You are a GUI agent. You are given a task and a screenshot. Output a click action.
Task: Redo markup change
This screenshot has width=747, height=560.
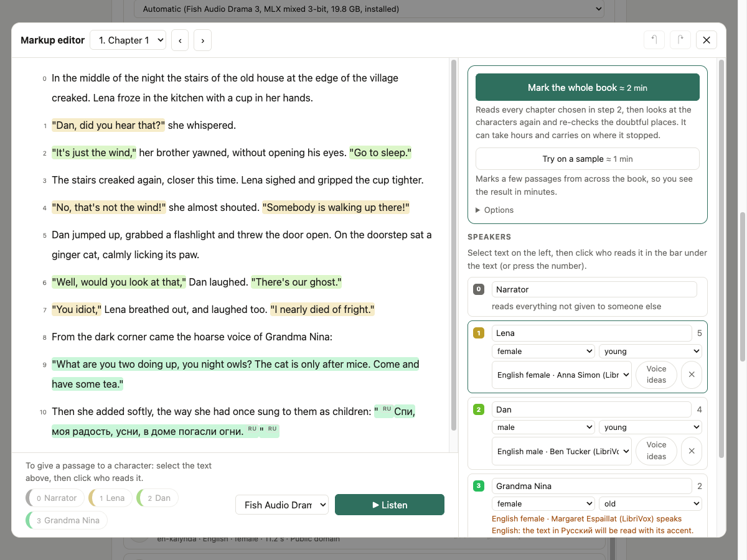pyautogui.click(x=680, y=40)
